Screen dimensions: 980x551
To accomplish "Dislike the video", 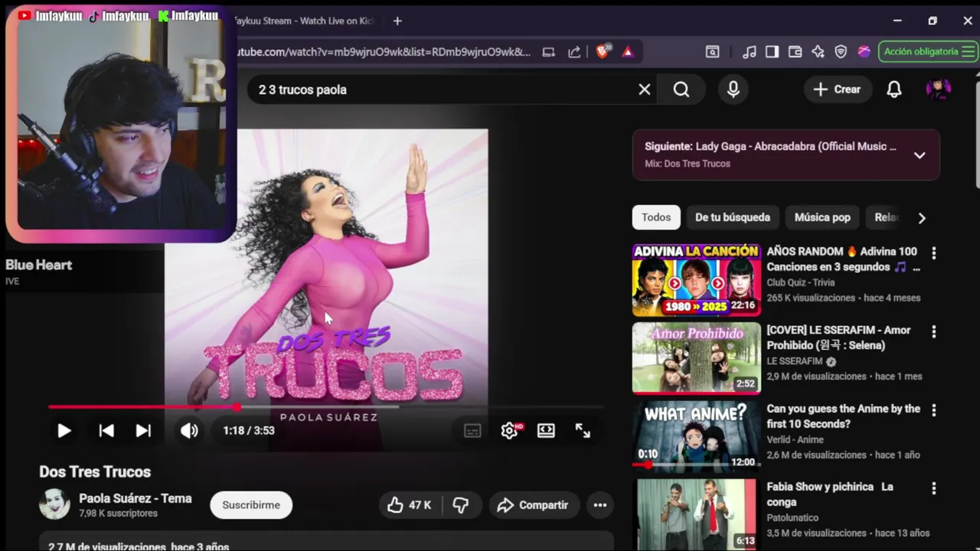I will 460,505.
